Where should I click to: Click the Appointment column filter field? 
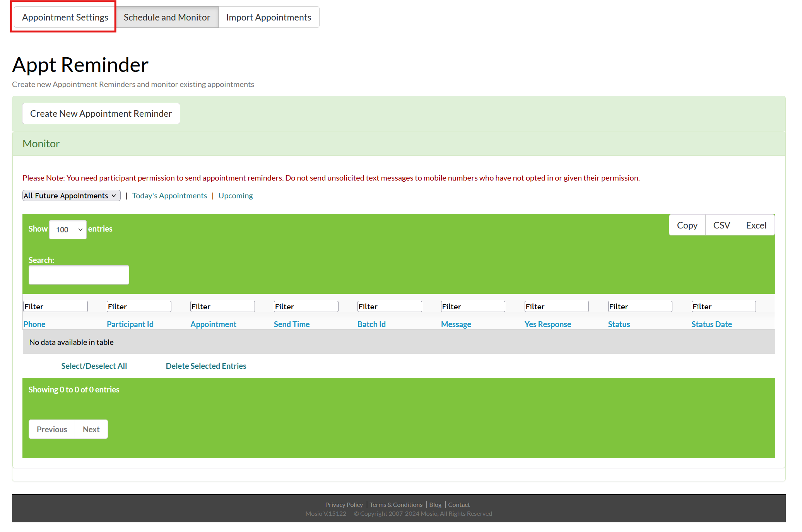pos(223,307)
